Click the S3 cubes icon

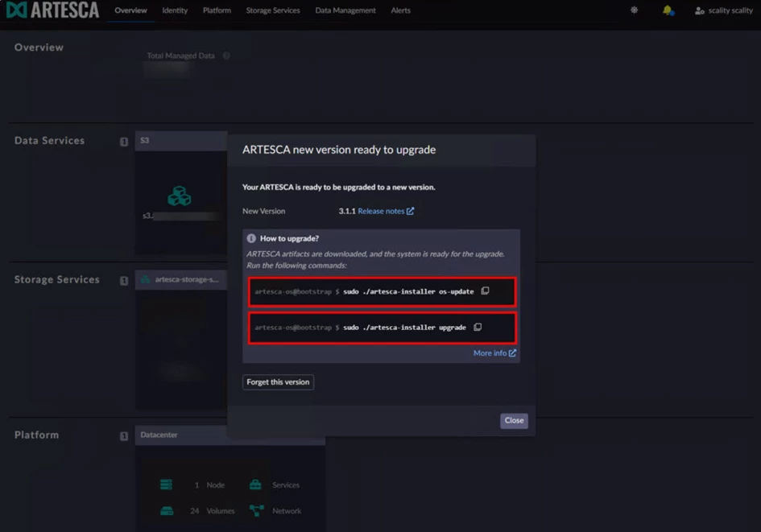[179, 196]
